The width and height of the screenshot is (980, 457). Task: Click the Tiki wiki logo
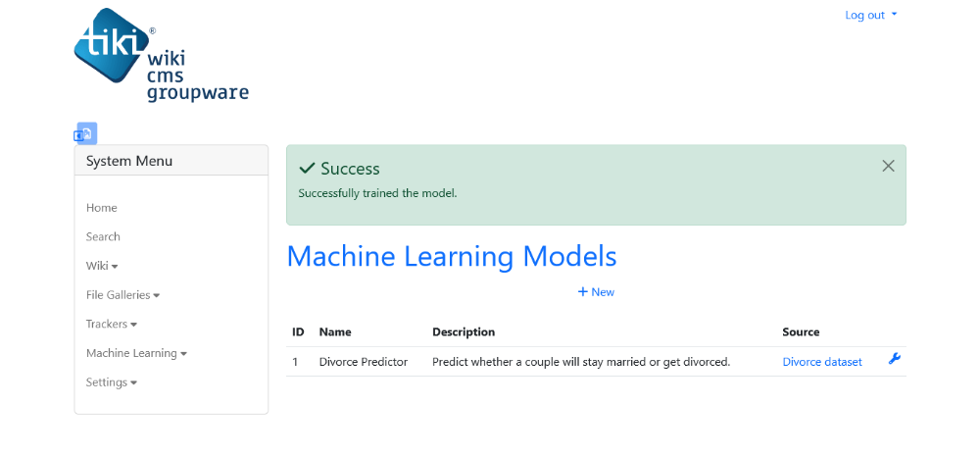click(162, 55)
